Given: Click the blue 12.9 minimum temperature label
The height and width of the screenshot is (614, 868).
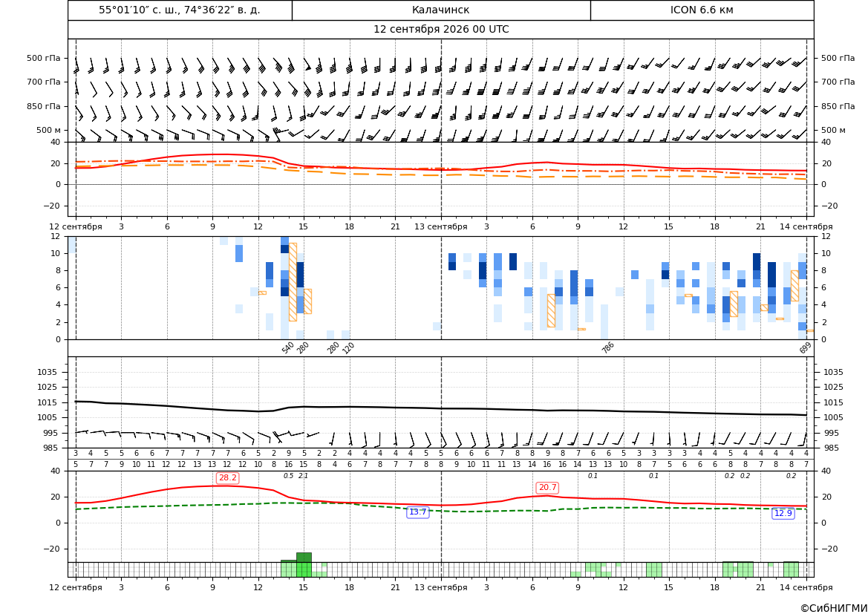Looking at the screenshot, I should pos(783,513).
